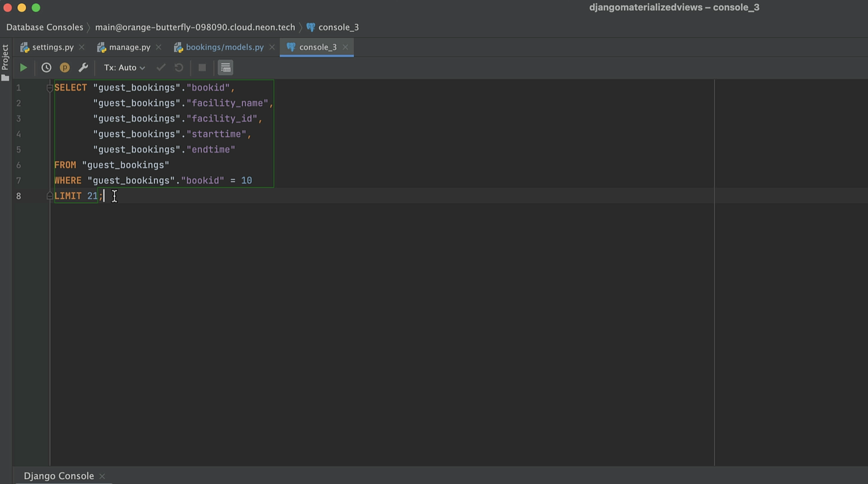Open the query history clock icon
This screenshot has width=868, height=484.
click(46, 67)
